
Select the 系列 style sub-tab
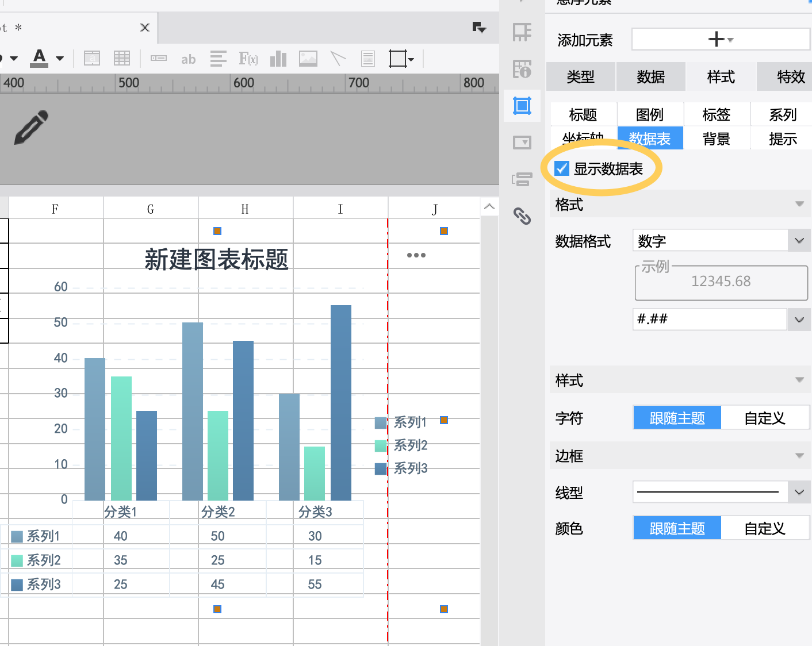(x=782, y=114)
